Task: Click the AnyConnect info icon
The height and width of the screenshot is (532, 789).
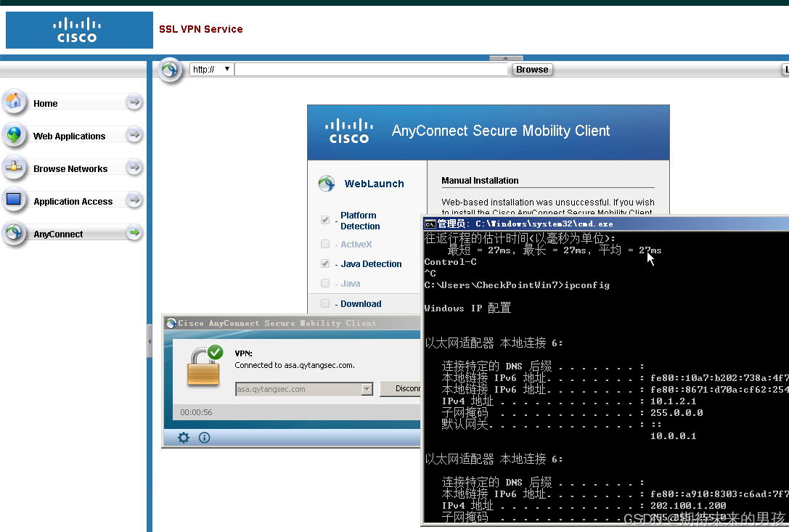Action: coord(204,438)
